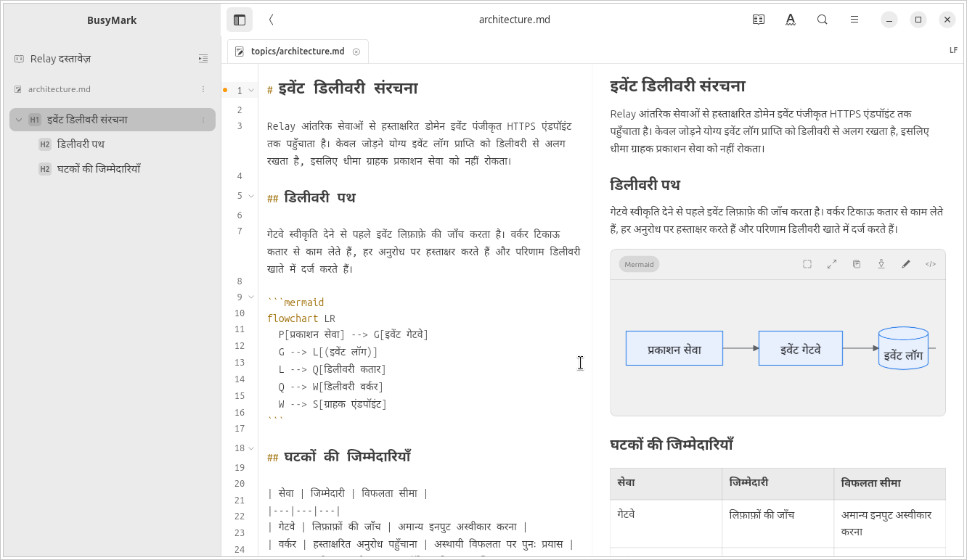The height and width of the screenshot is (560, 967).
Task: Fold the section at line 5
Action: click(251, 196)
